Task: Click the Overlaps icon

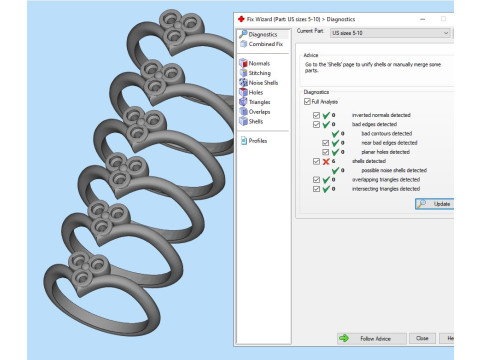Action: (243, 112)
